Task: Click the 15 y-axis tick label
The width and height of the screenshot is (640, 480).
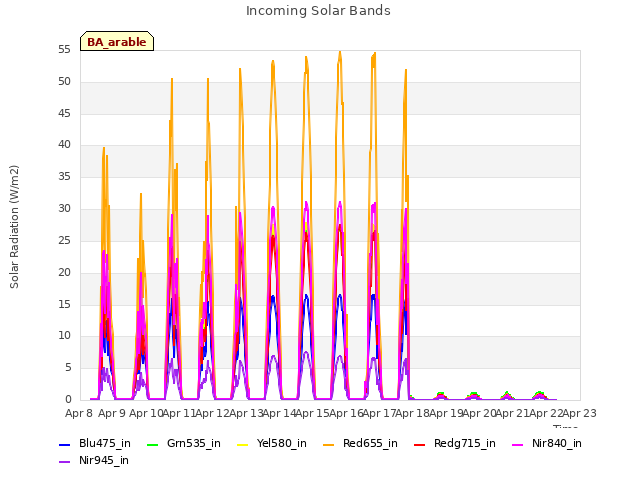Action: [x=64, y=304]
